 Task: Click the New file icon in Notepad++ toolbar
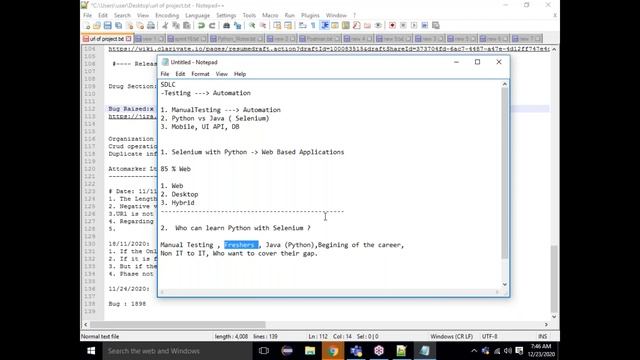click(x=87, y=25)
